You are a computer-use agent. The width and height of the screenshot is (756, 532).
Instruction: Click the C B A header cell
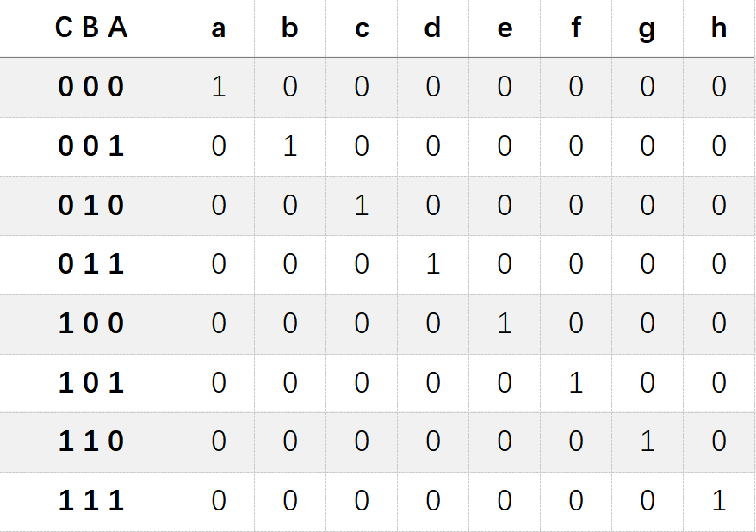91,28
